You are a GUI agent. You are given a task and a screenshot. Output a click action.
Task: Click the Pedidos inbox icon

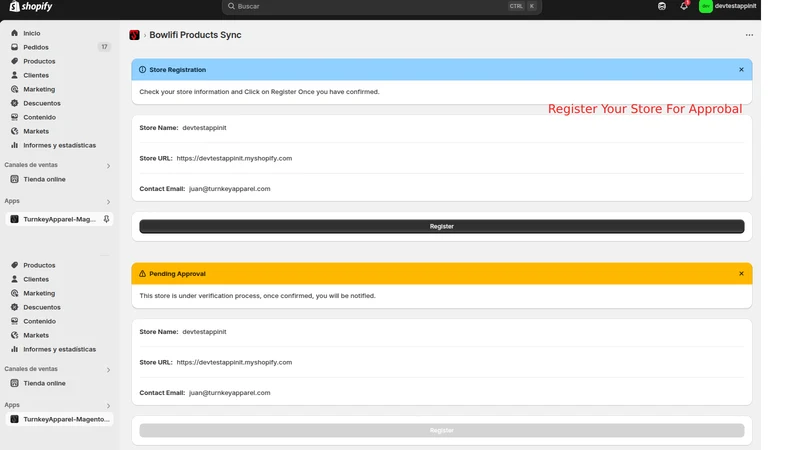pos(14,47)
